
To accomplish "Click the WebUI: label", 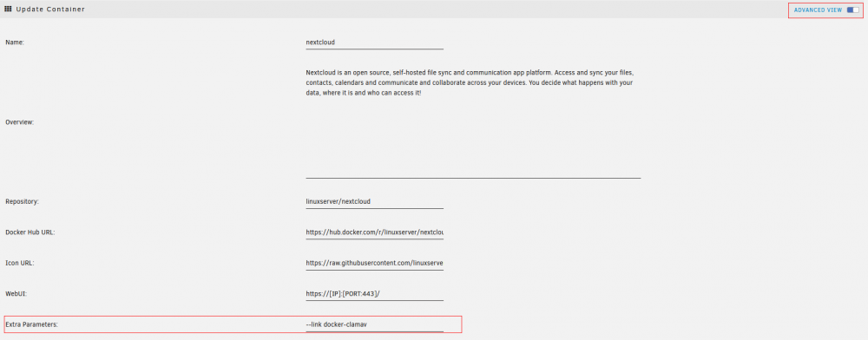I will click(16, 293).
